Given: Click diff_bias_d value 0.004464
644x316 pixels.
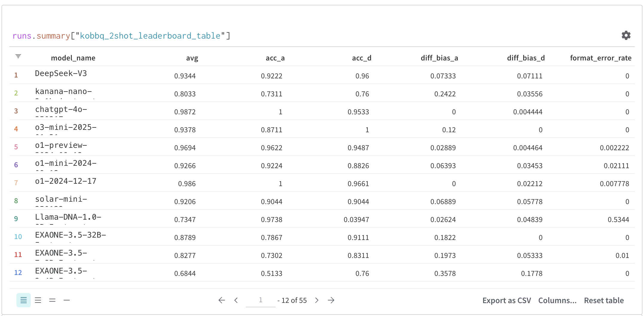Looking at the screenshot, I should tap(528, 148).
